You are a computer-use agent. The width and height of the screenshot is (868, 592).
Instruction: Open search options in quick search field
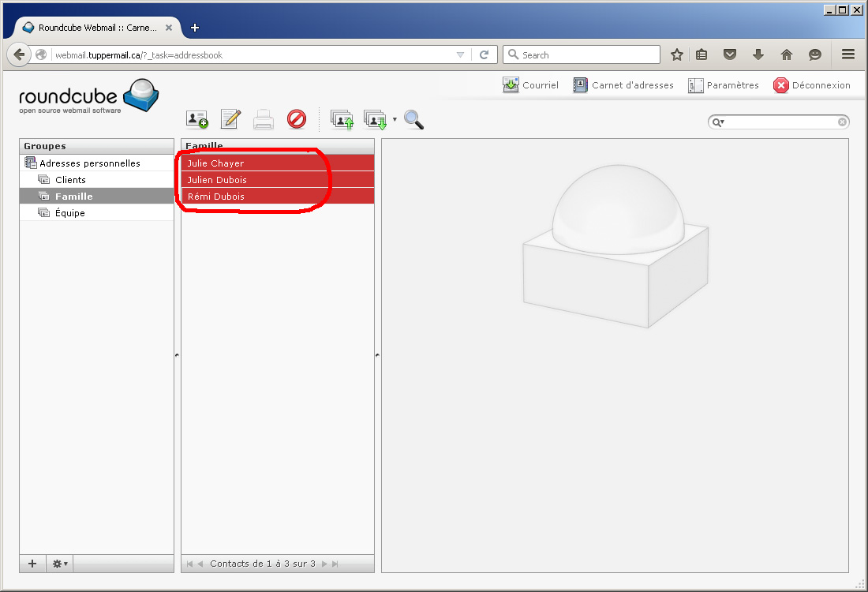pyautogui.click(x=718, y=122)
